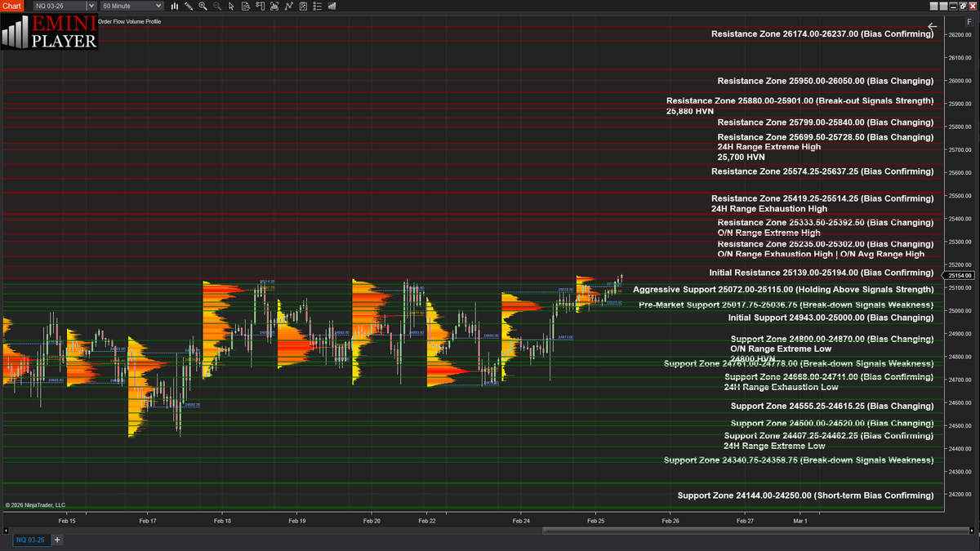The height and width of the screenshot is (551, 980).
Task: Click Resistance Zone 25699.50-25728.50 label
Action: (826, 137)
